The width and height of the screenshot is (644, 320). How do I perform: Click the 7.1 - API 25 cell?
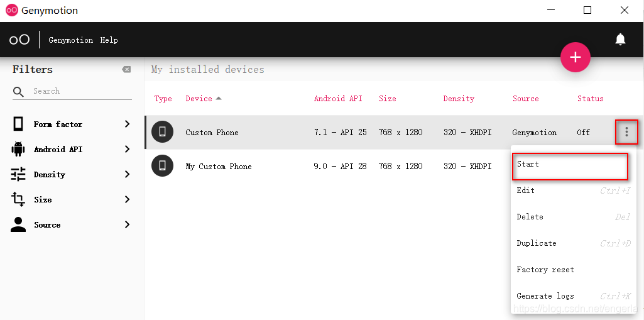[340, 132]
